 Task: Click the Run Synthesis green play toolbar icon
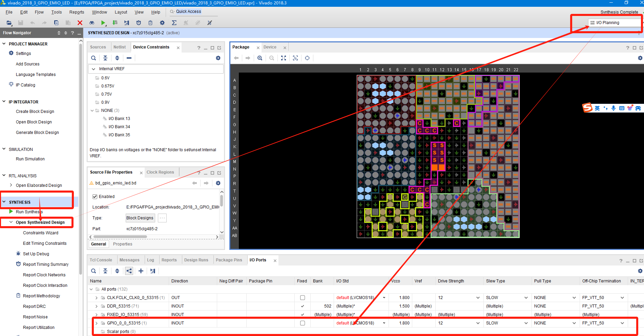pos(103,23)
